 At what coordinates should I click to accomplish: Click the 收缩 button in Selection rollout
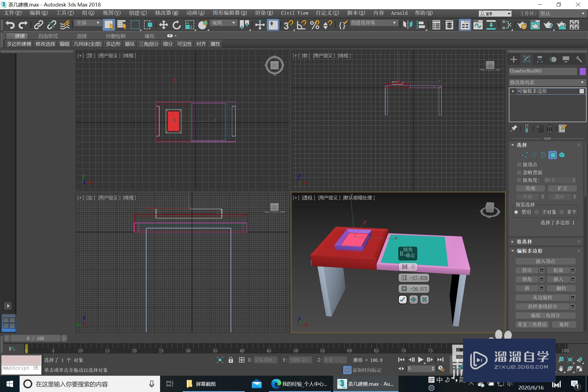pyautogui.click(x=531, y=188)
